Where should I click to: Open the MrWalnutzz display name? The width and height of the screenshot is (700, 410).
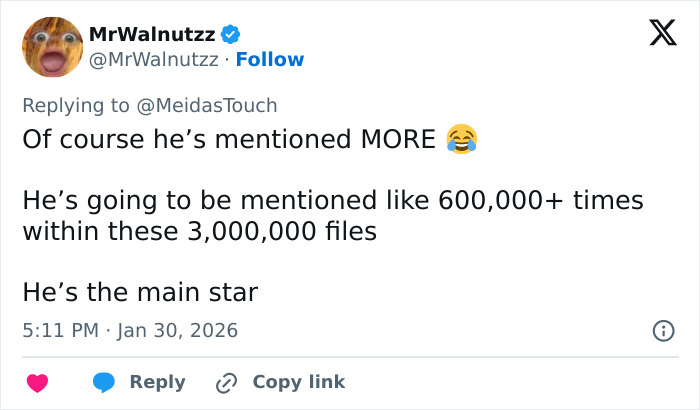[153, 35]
